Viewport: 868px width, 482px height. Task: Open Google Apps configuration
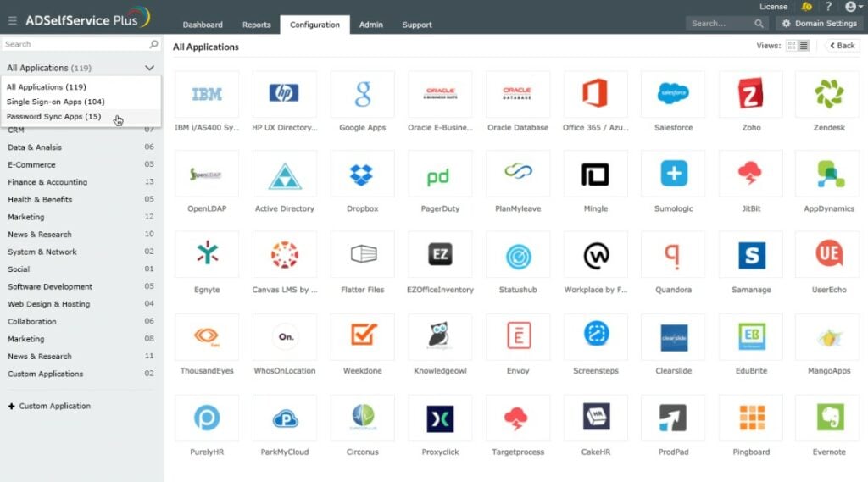(x=363, y=94)
